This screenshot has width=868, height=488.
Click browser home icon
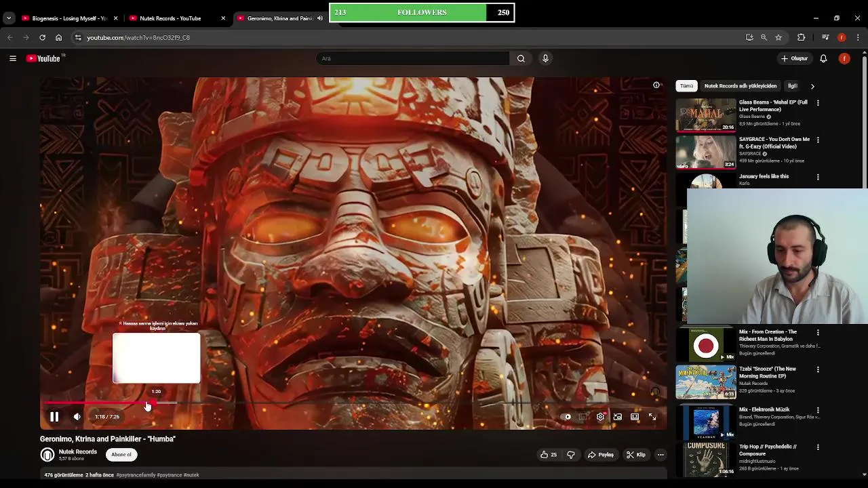[58, 37]
